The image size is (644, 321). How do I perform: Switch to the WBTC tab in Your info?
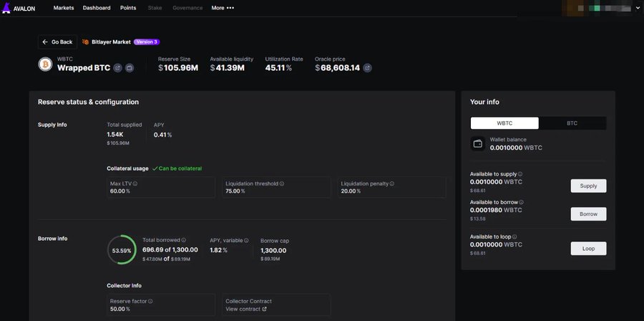point(504,123)
